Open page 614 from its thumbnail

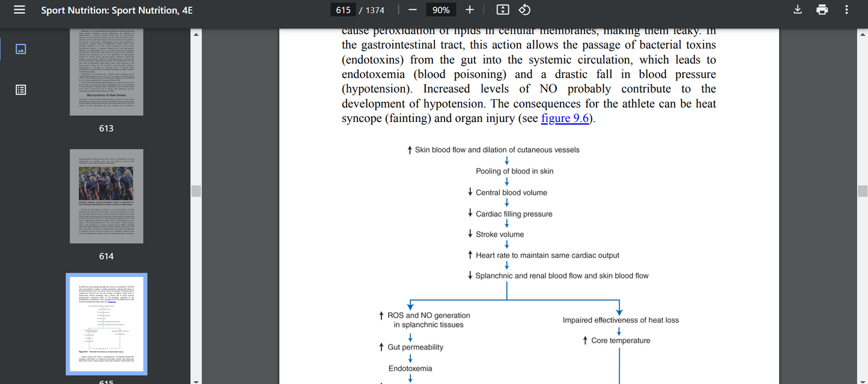(x=106, y=197)
